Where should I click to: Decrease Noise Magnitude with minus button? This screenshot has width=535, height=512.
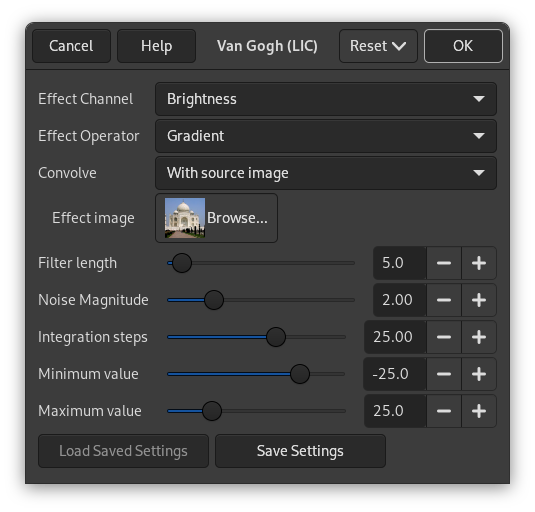point(444,300)
